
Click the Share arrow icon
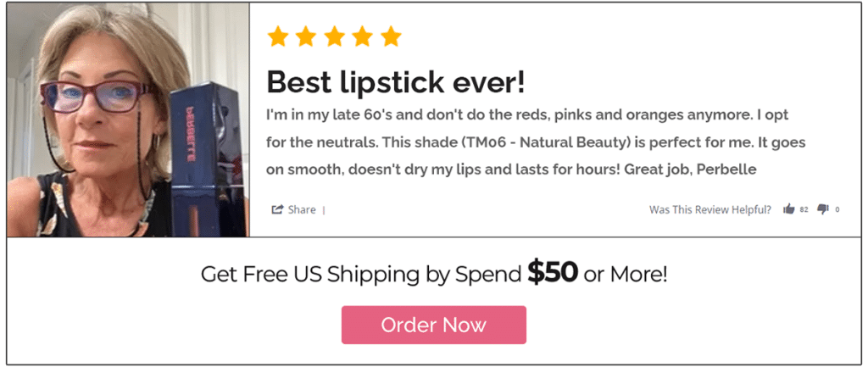coord(277,209)
